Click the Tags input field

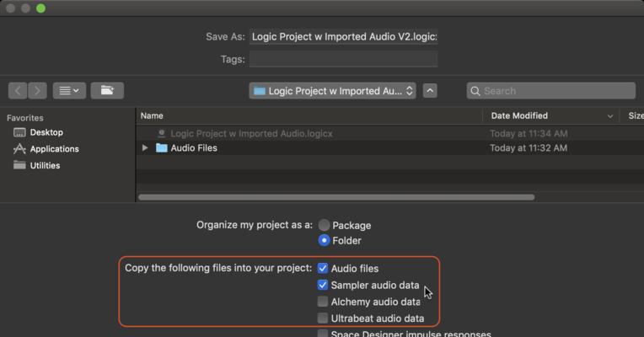click(x=344, y=59)
